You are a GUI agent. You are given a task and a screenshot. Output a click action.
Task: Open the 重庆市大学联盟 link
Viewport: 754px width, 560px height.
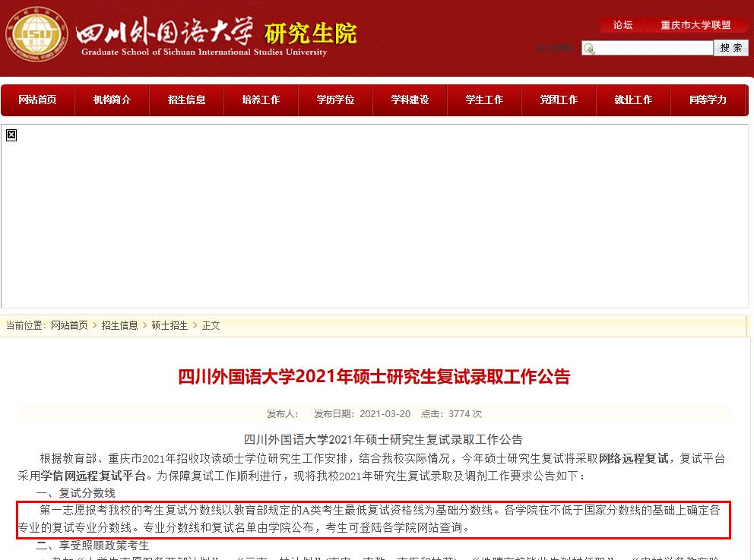[x=695, y=25]
